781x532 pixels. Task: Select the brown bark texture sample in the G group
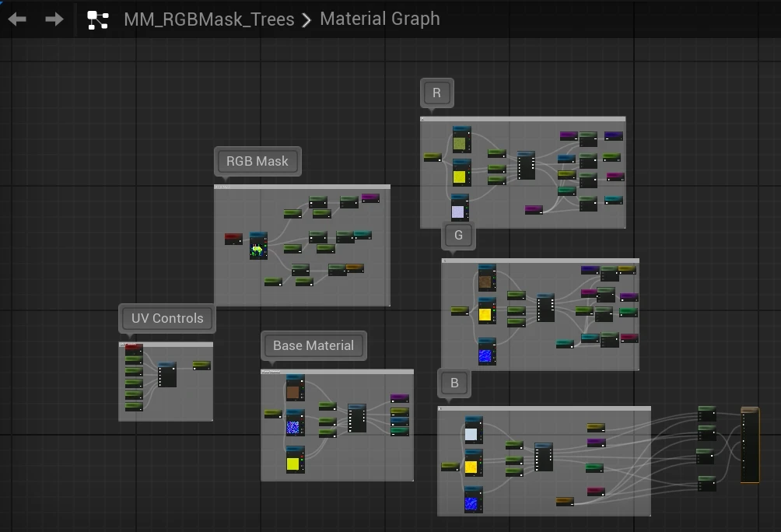click(485, 278)
